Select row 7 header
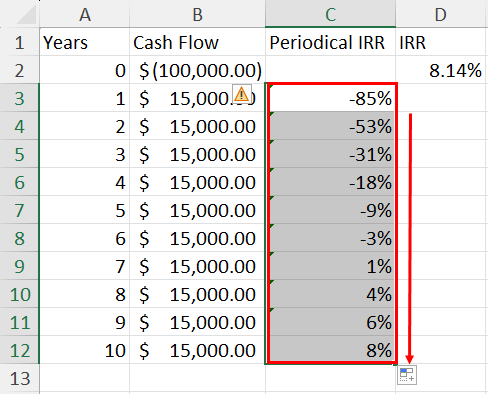Image resolution: width=488 pixels, height=394 pixels. pos(19,210)
